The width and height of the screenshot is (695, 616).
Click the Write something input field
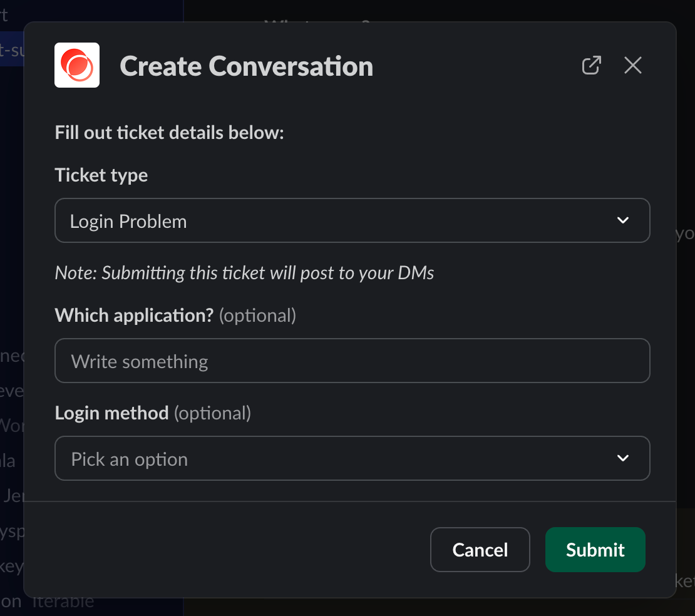click(353, 361)
